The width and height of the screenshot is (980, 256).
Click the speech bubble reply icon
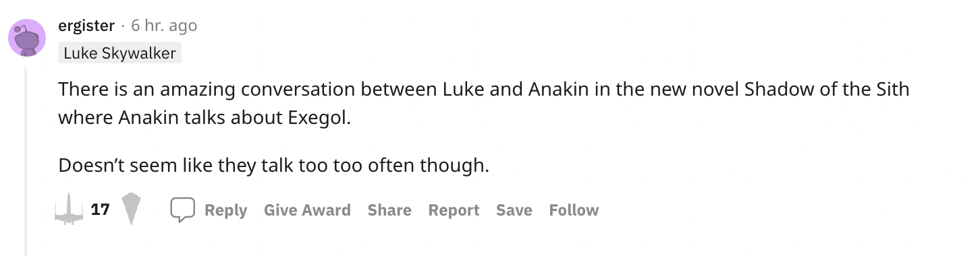click(182, 210)
